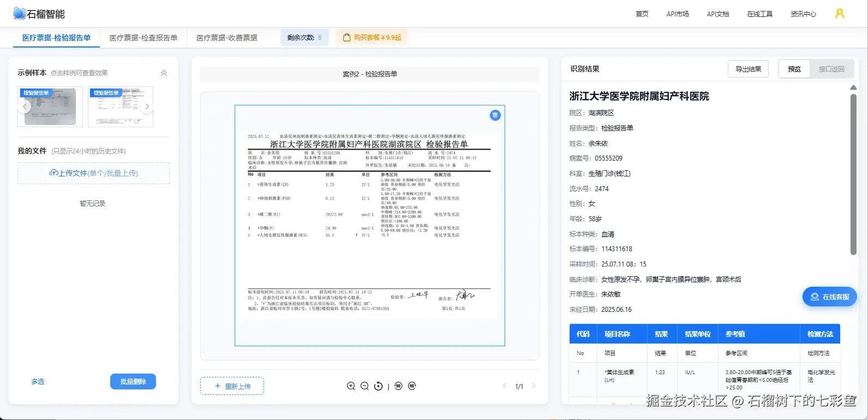Screen dimensions: 868x420
Task: Reset the document rotation
Action: pos(379,386)
